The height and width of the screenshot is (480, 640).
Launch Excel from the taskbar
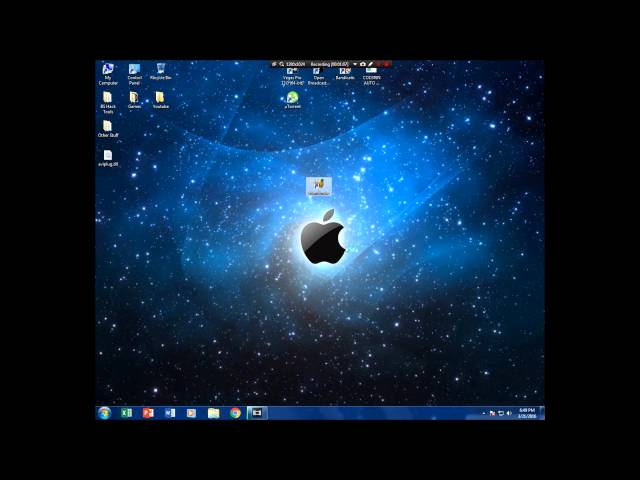click(x=127, y=413)
